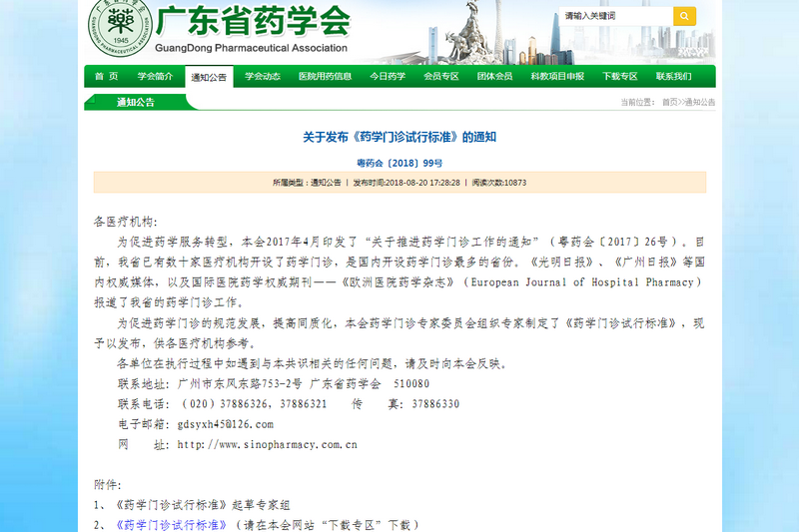Click the orange search magnifier button

pyautogui.click(x=684, y=16)
